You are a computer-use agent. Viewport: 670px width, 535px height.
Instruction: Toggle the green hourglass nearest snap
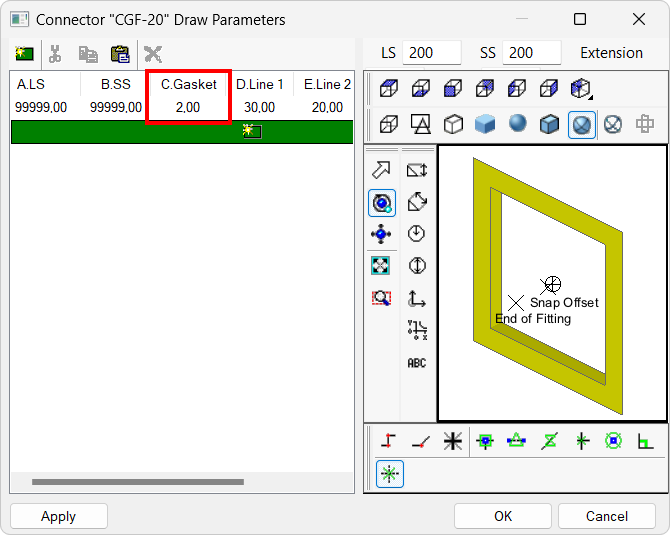549,441
